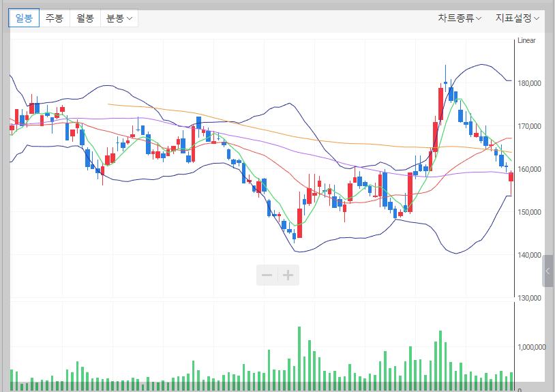Open the 지표설정 indicator settings dropdown
The image size is (555, 392).
click(517, 18)
